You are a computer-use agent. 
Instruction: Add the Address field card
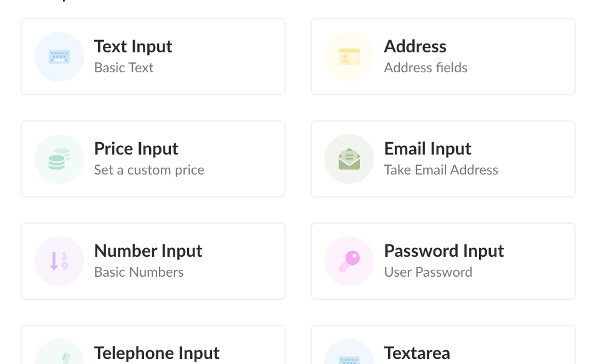click(443, 57)
